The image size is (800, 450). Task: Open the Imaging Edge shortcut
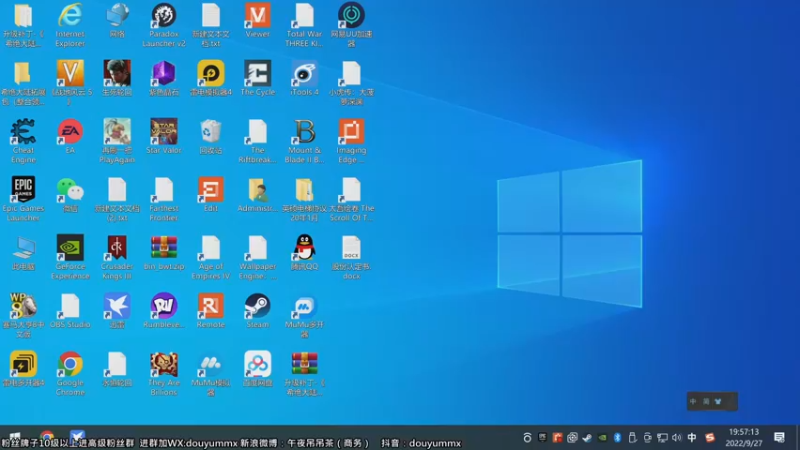coord(351,141)
